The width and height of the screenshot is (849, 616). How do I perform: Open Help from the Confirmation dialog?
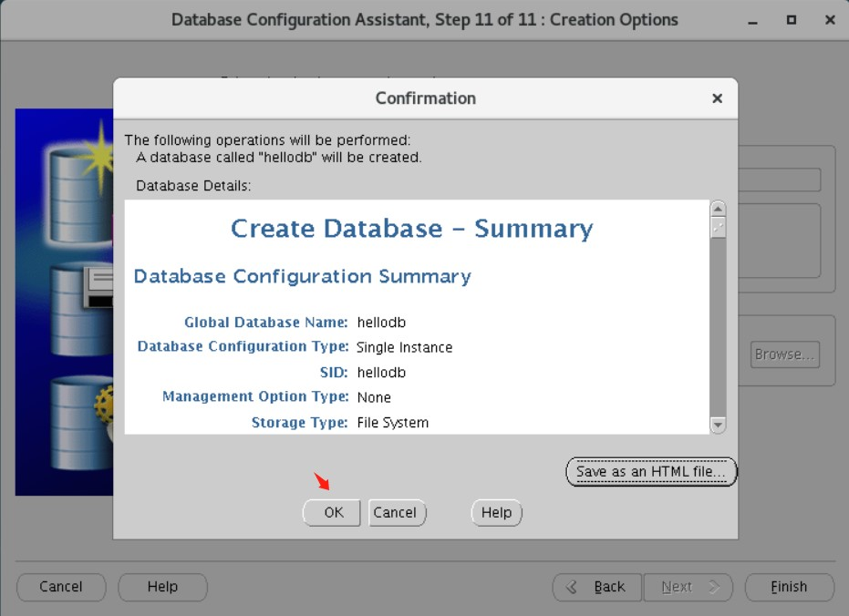pyautogui.click(x=496, y=512)
